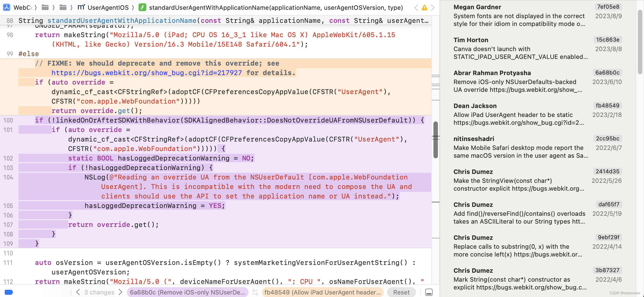Click the editor vertical scrollbar thumb

click(x=435, y=140)
